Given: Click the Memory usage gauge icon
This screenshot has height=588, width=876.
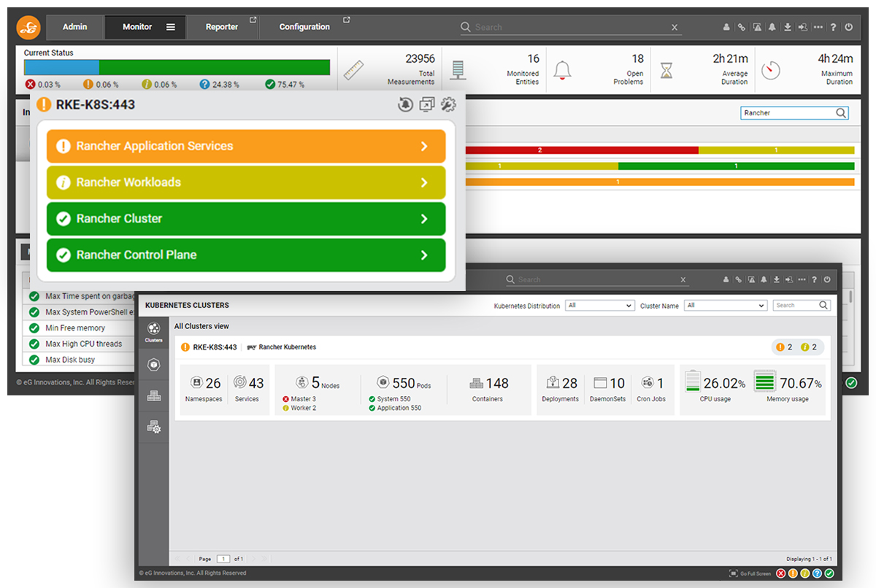Looking at the screenshot, I should point(764,382).
